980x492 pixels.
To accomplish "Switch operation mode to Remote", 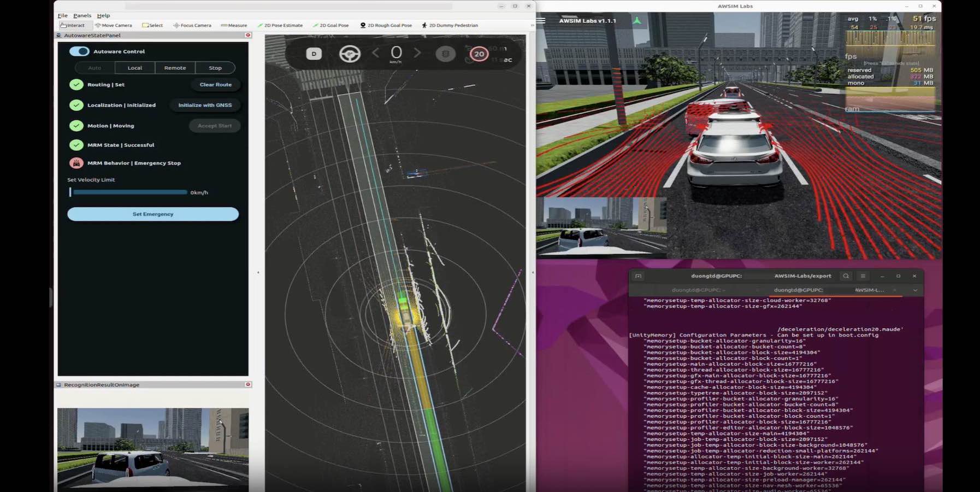I will pos(175,68).
